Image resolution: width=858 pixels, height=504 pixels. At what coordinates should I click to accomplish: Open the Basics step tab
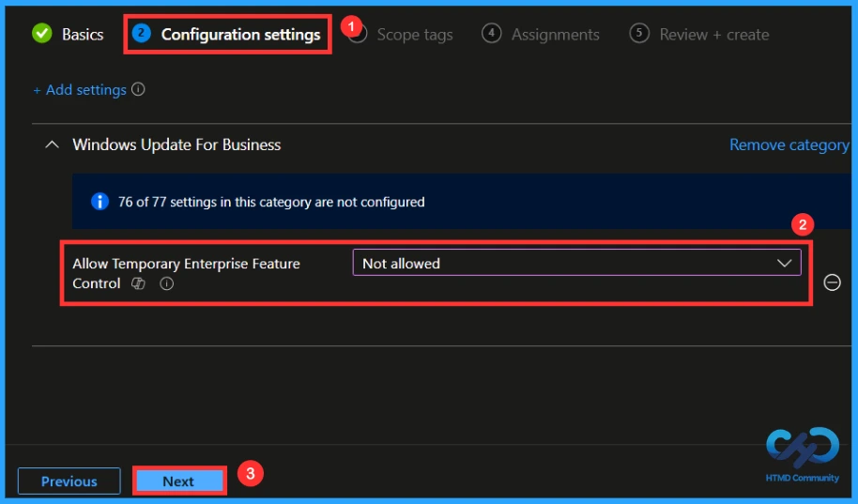pyautogui.click(x=68, y=35)
